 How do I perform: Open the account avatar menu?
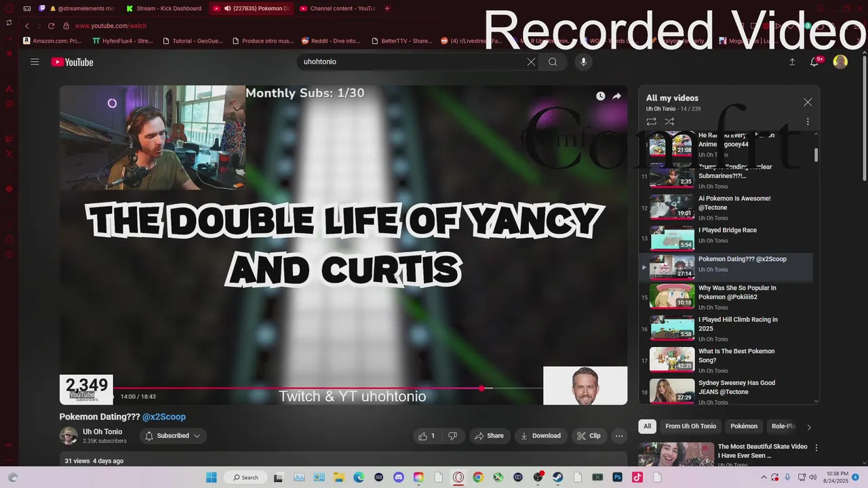pos(840,62)
